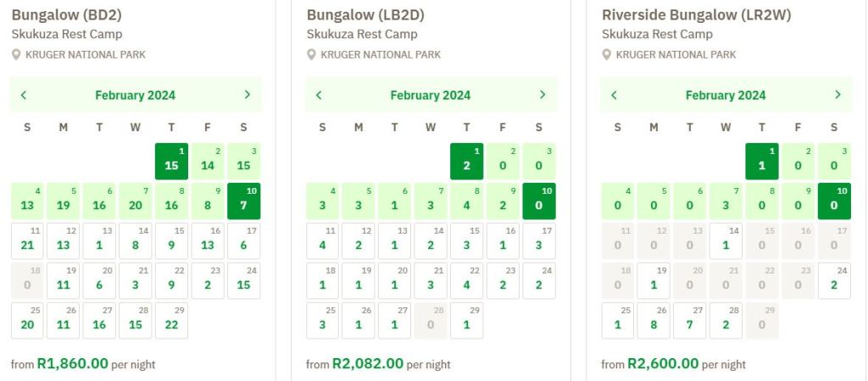Select February 24 in Riverside Bungalow calendar
Viewport: 868px width, 381px height.
click(x=834, y=280)
